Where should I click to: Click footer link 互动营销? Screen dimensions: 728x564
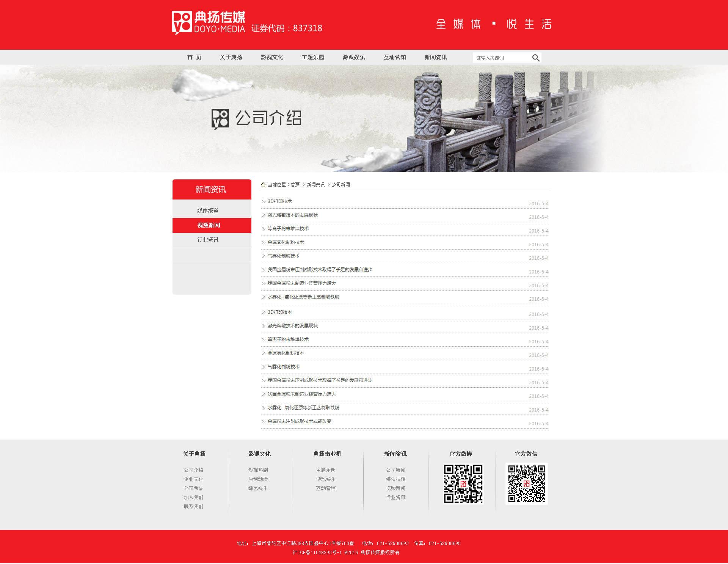click(326, 488)
